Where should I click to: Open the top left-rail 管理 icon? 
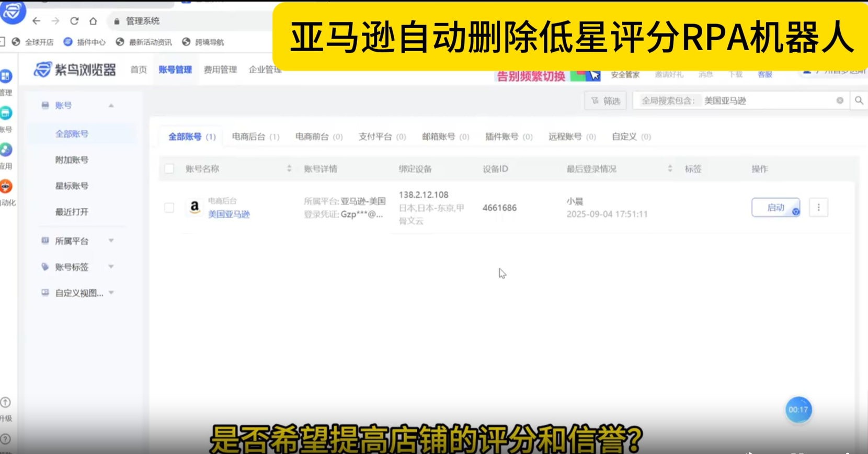coord(6,77)
